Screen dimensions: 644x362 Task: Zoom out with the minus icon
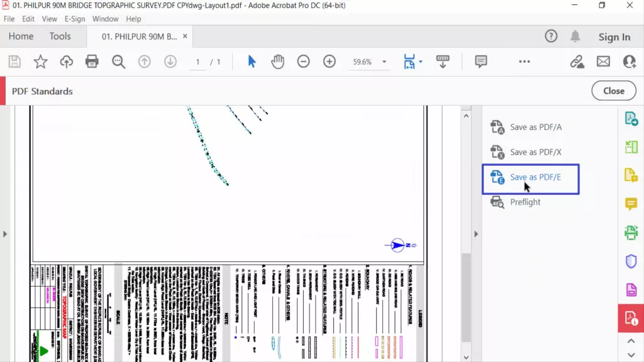point(304,62)
